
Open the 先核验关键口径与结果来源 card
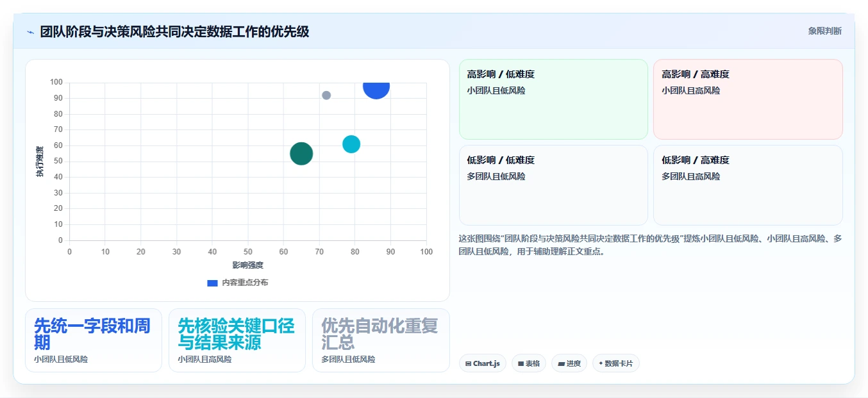coord(237,340)
